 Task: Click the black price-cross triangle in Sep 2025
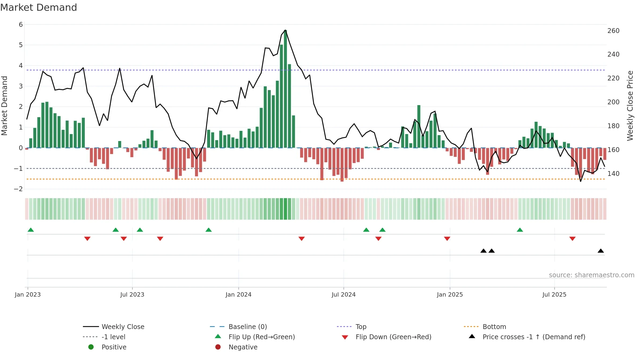601,251
